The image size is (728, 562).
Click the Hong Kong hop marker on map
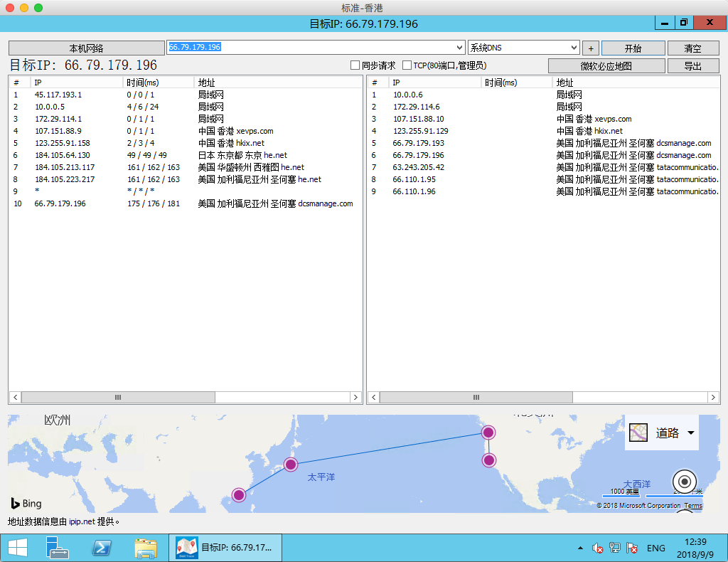[x=239, y=494]
